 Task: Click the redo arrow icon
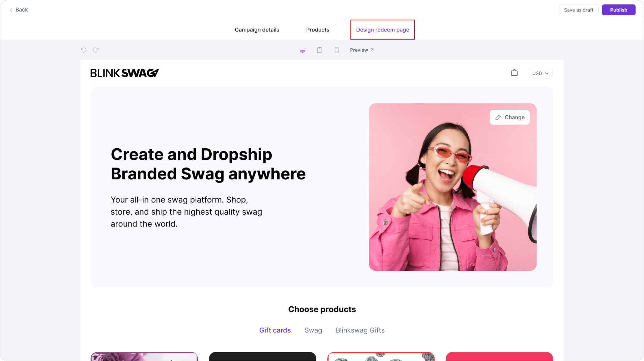point(96,50)
